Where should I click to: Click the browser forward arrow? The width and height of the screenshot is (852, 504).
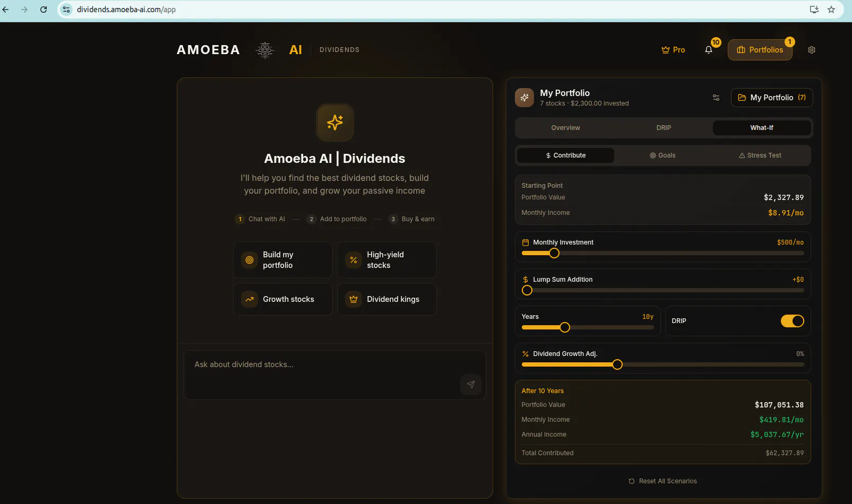24,10
